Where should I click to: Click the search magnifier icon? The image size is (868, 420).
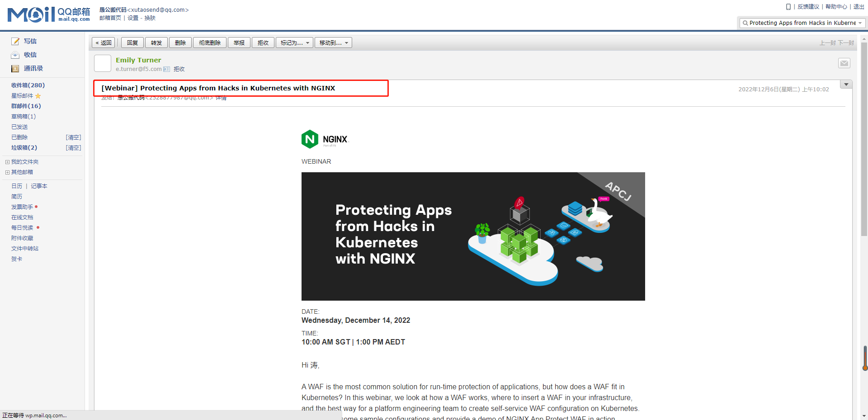(x=745, y=23)
